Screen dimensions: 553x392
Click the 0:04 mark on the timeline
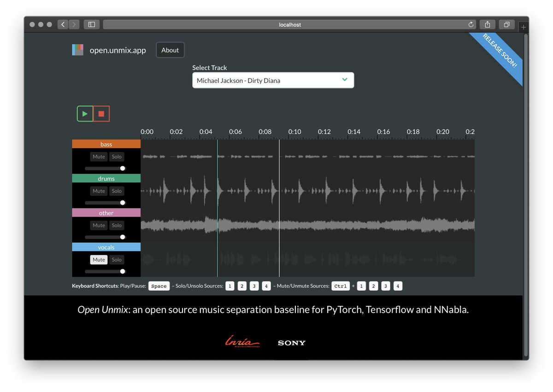(x=206, y=132)
